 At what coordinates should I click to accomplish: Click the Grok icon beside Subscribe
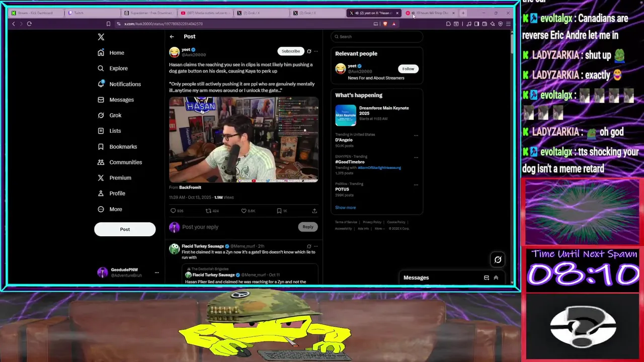[309, 51]
